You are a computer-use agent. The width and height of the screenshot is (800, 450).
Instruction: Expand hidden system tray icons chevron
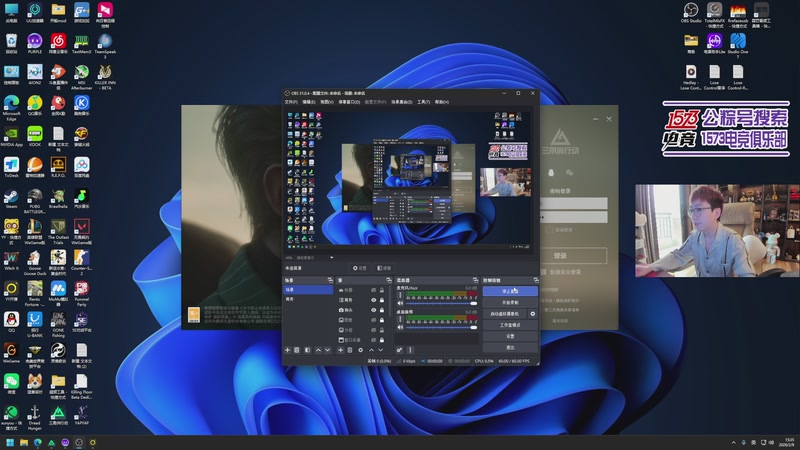point(734,442)
